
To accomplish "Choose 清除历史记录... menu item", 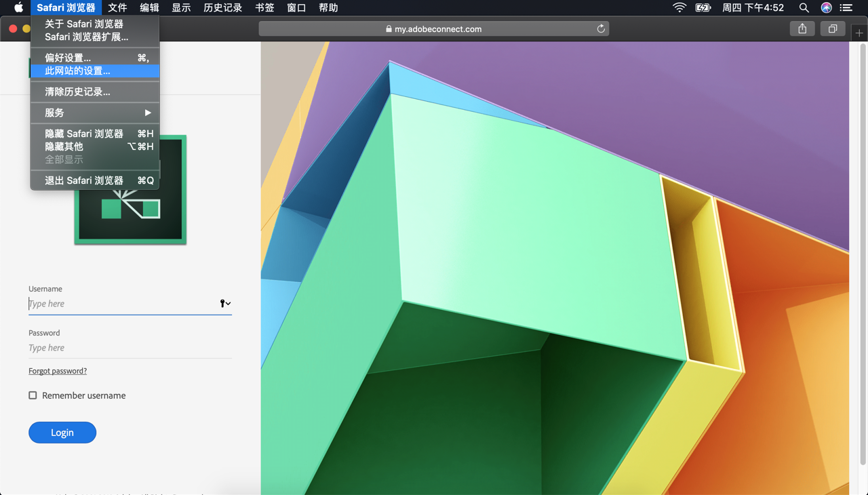I will click(x=95, y=92).
